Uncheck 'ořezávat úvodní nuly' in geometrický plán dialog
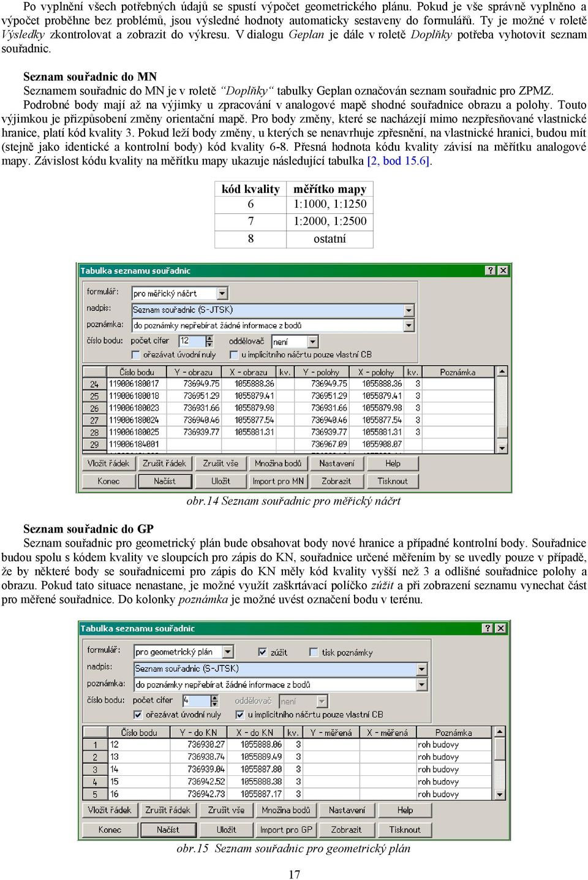Viewport: 588px width, 880px height. 138,715
